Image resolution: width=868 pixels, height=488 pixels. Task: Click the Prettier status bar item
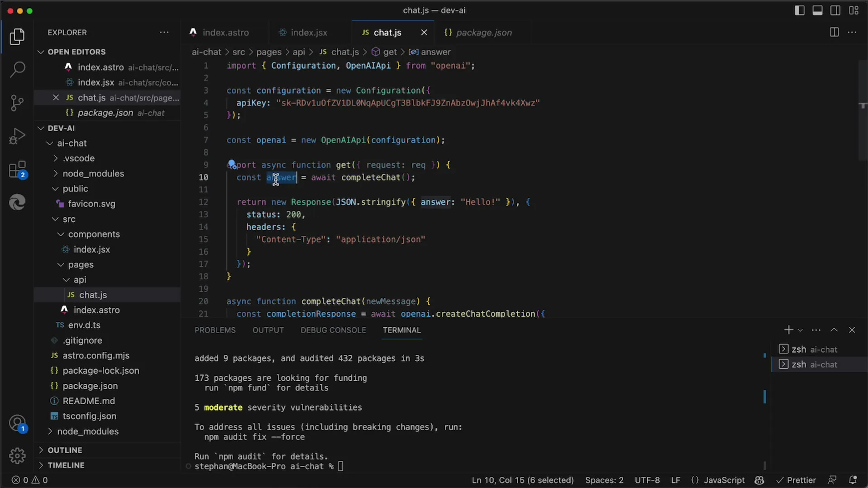coord(796,480)
